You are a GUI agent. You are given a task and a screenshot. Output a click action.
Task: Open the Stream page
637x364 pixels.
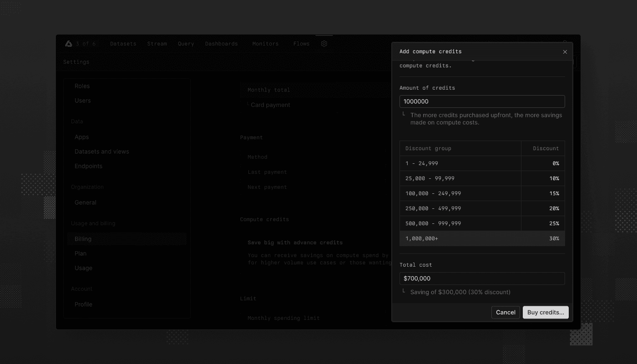click(x=157, y=43)
